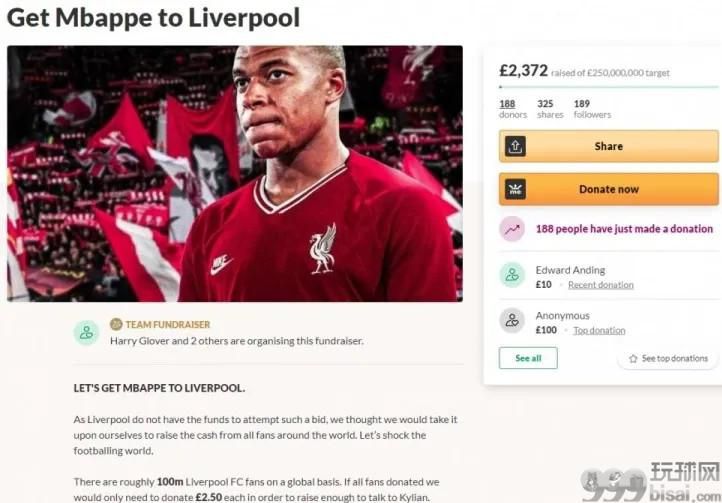722x503 pixels.
Task: Click the Recent donation link
Action: [600, 285]
